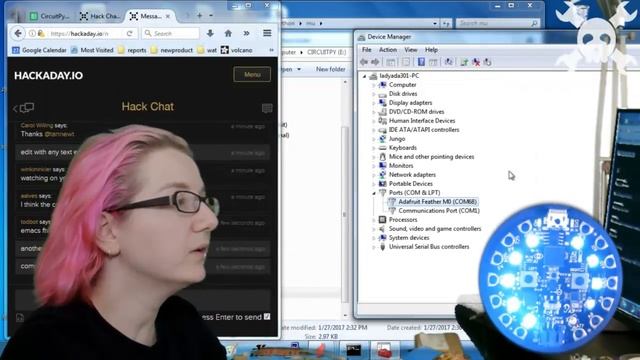View site identity lock icon
The height and width of the screenshot is (360, 640).
coord(41,33)
